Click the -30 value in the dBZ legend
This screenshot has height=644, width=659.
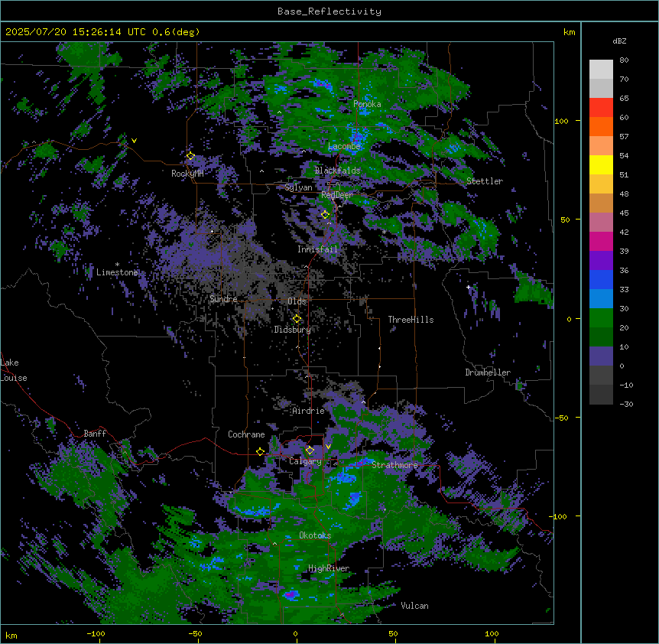coord(626,404)
